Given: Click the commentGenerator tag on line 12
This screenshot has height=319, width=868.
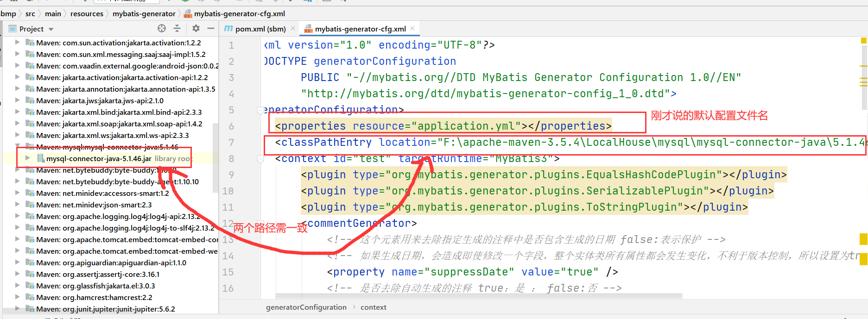Looking at the screenshot, I should [x=359, y=223].
